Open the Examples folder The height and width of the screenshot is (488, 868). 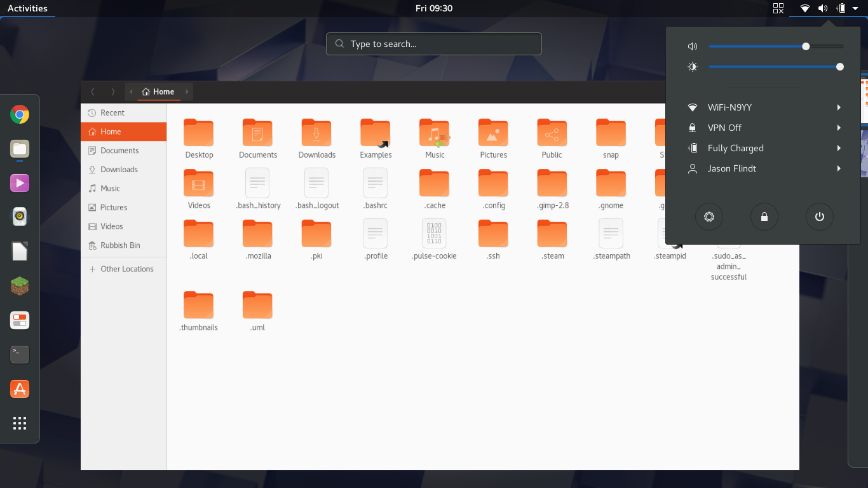pyautogui.click(x=375, y=133)
